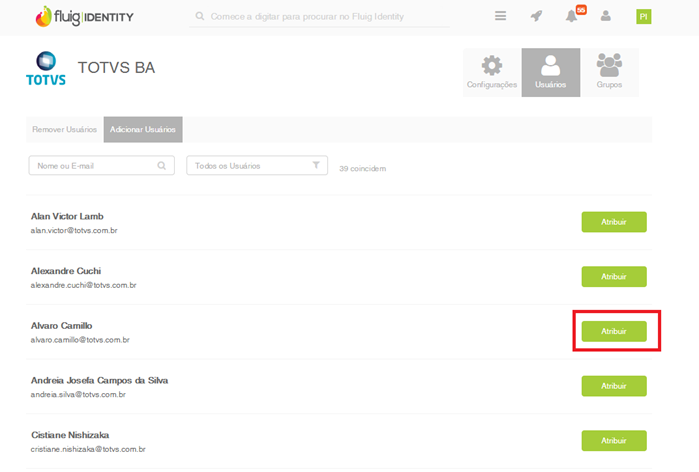The height and width of the screenshot is (472, 699).
Task: Open the hamburger menu icon
Action: 500,16
